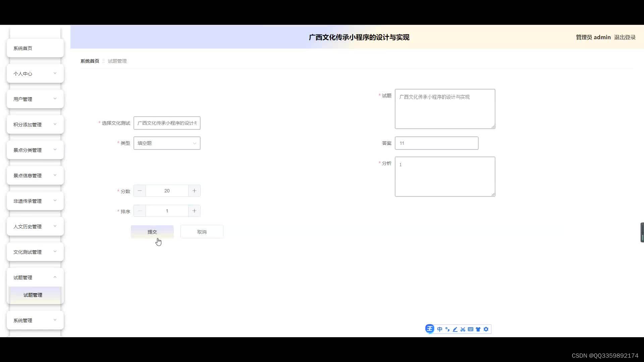
Task: Click the 提交 submit button
Action: [x=152, y=232]
